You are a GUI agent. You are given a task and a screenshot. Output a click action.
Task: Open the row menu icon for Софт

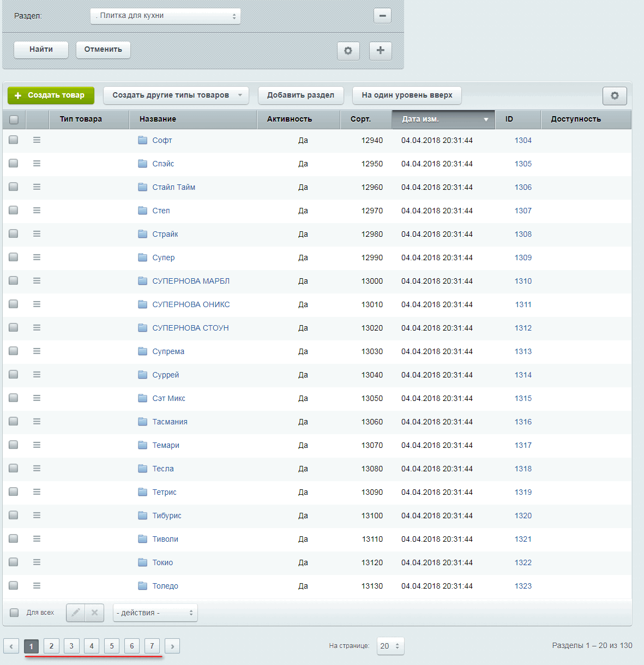(37, 140)
